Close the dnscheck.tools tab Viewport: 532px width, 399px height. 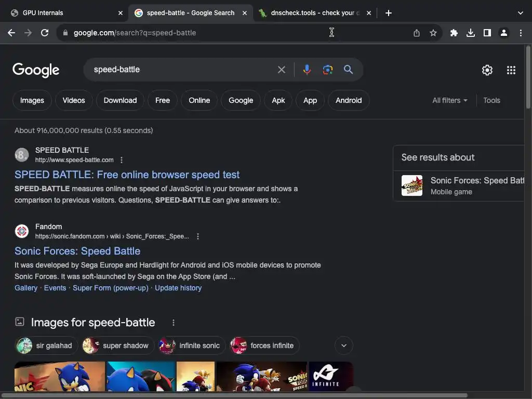[369, 13]
